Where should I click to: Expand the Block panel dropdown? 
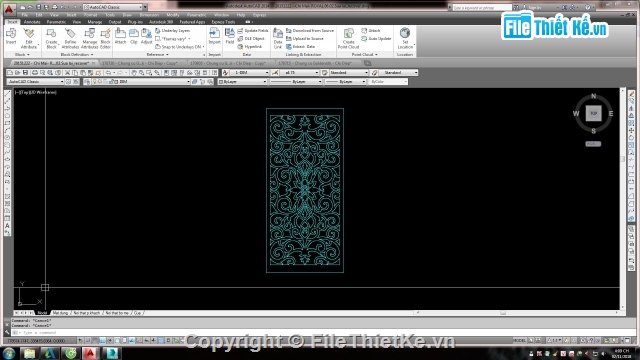pos(22,54)
